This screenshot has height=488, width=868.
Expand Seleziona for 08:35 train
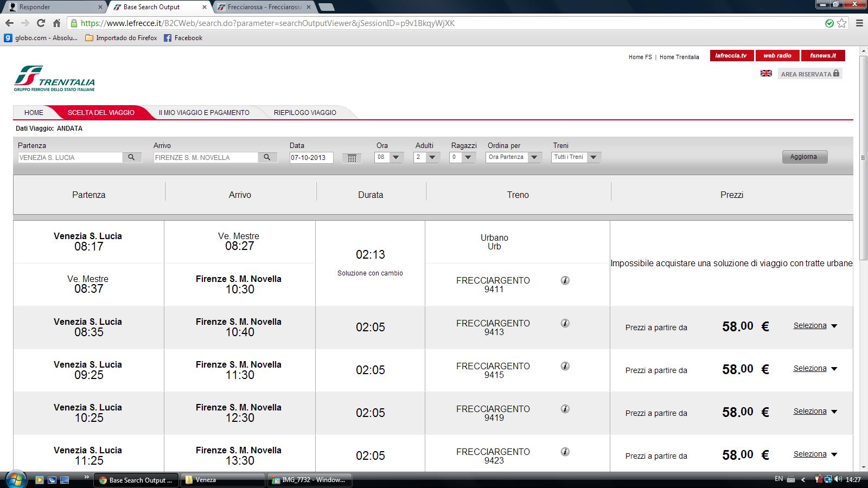pos(815,326)
